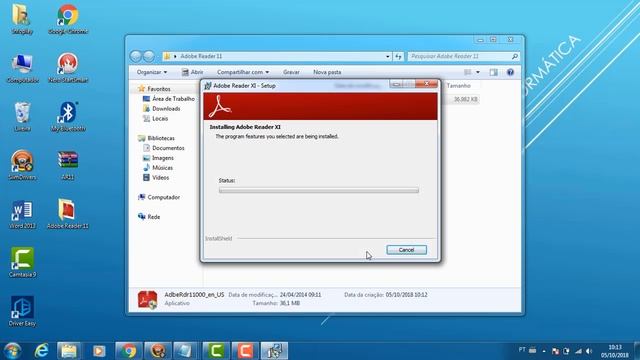Launch Driver Easy from the desktop
This screenshot has width=640, height=360.
(22, 311)
